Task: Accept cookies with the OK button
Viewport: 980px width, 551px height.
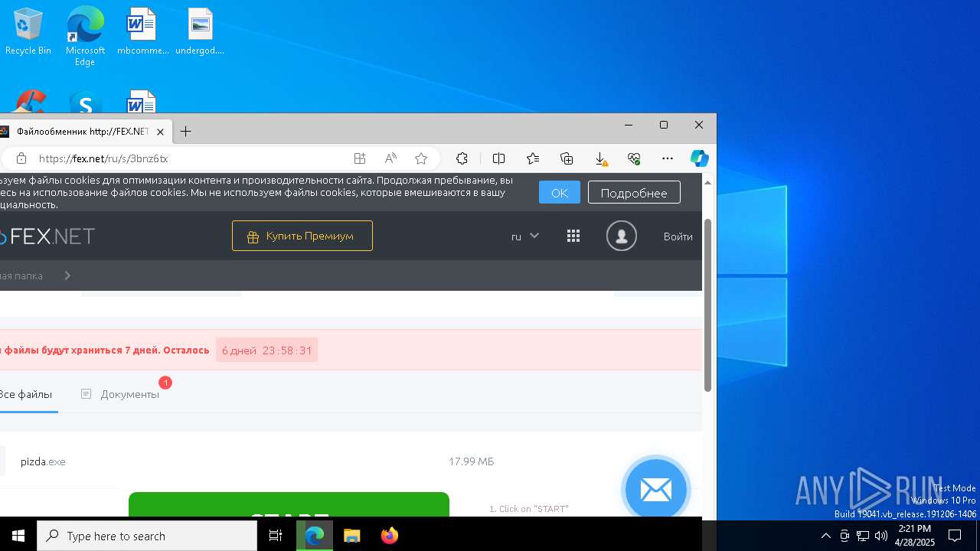Action: [560, 192]
